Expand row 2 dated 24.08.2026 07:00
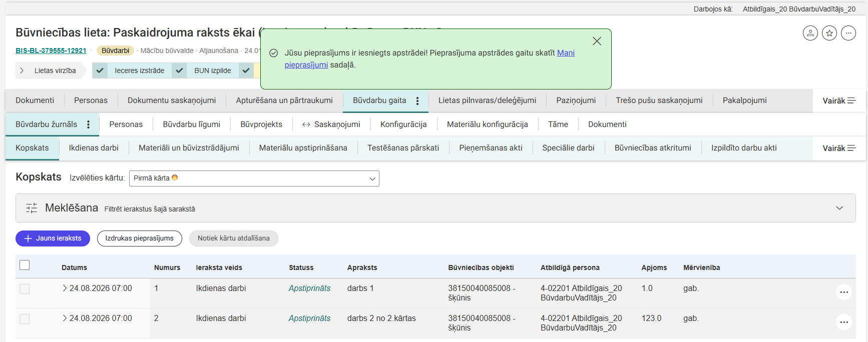The width and height of the screenshot is (868, 342). tap(65, 318)
